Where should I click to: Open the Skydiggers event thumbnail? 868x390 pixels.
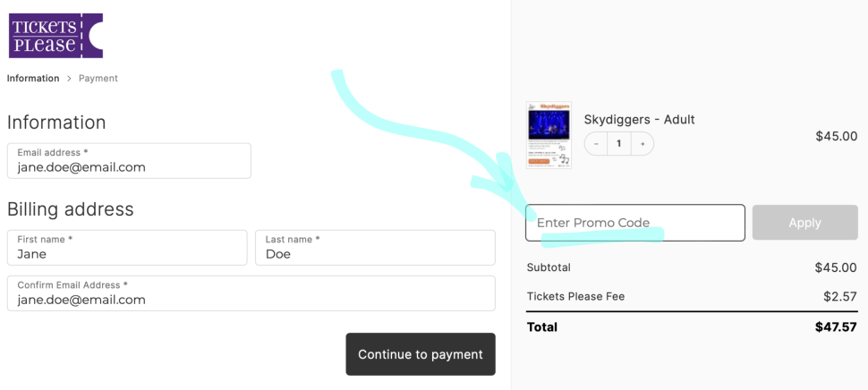549,135
